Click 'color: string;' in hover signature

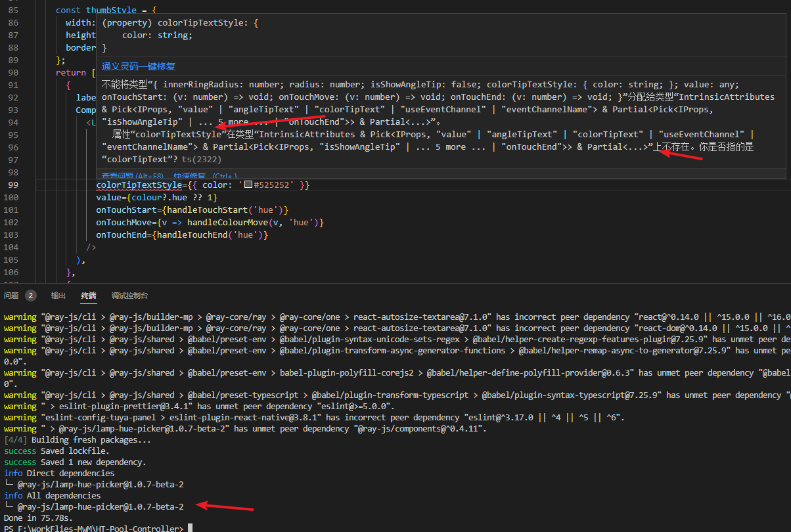pyautogui.click(x=157, y=35)
